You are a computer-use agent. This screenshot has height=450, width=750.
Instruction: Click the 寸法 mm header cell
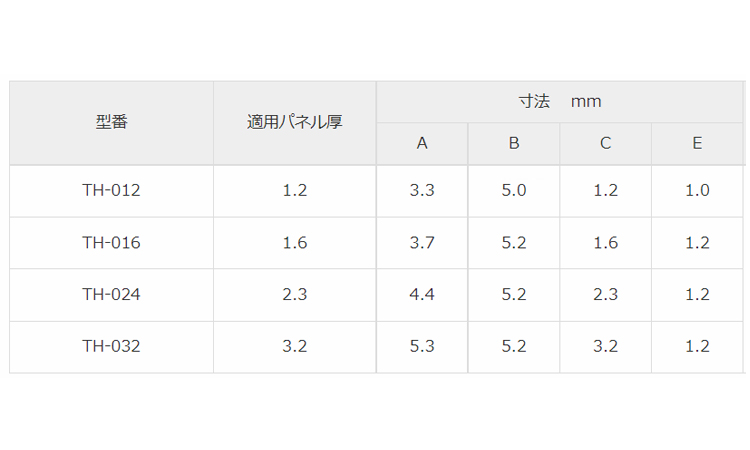(560, 102)
